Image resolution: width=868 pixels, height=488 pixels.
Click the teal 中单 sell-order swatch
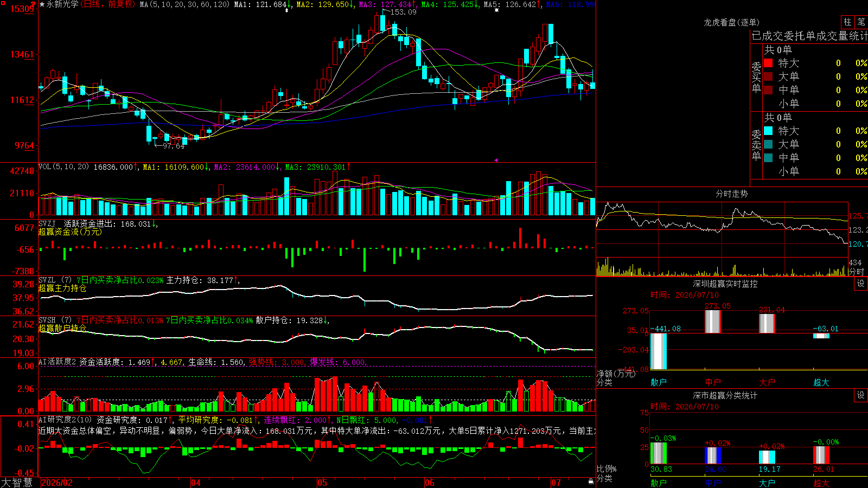768,158
